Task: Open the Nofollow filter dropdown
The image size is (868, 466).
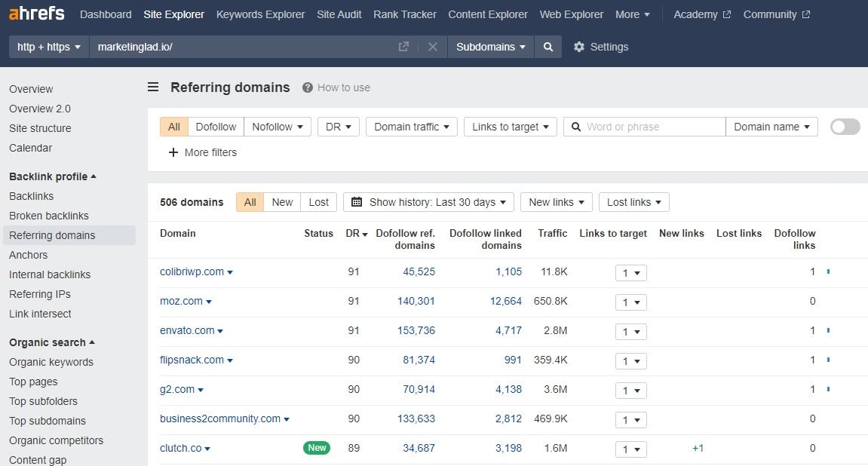Action: click(x=278, y=127)
